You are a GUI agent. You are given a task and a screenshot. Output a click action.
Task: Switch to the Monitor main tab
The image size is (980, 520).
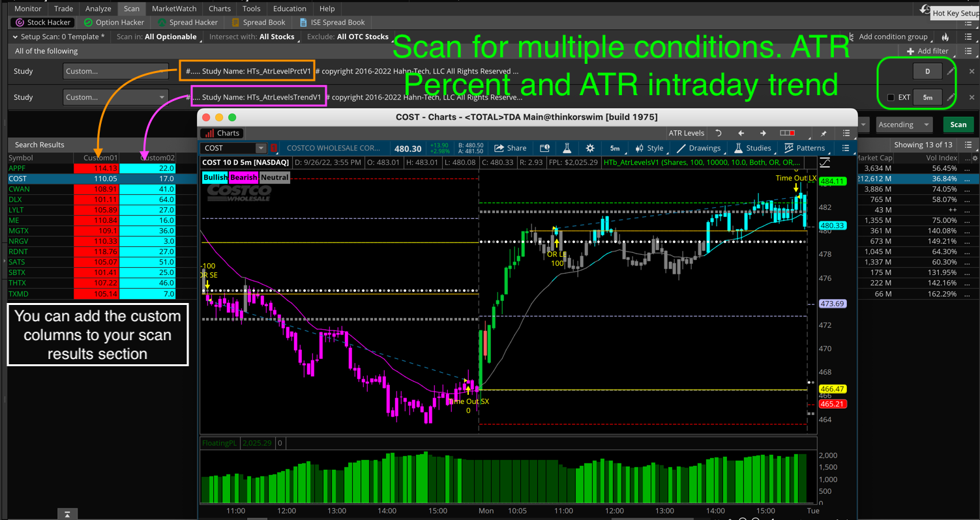pos(28,8)
